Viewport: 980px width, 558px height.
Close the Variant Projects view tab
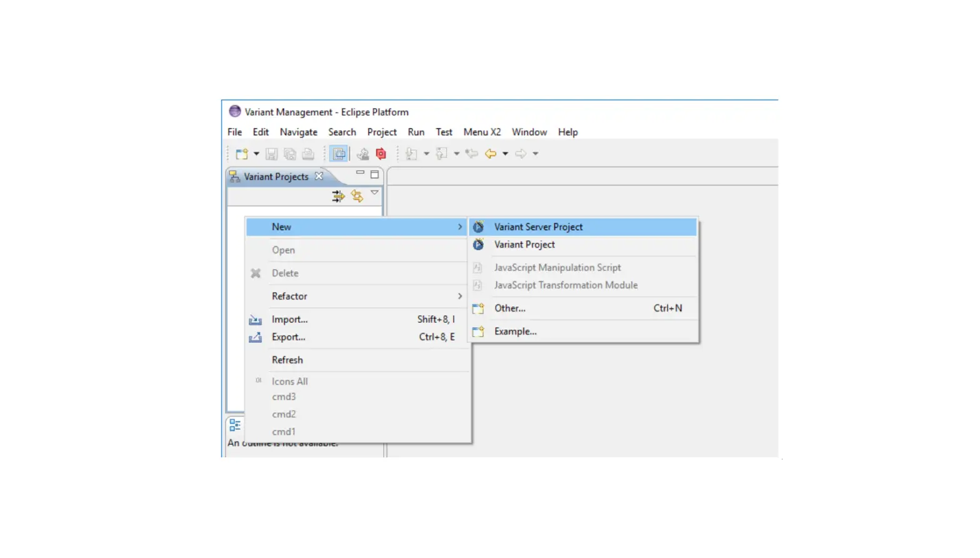(x=319, y=176)
